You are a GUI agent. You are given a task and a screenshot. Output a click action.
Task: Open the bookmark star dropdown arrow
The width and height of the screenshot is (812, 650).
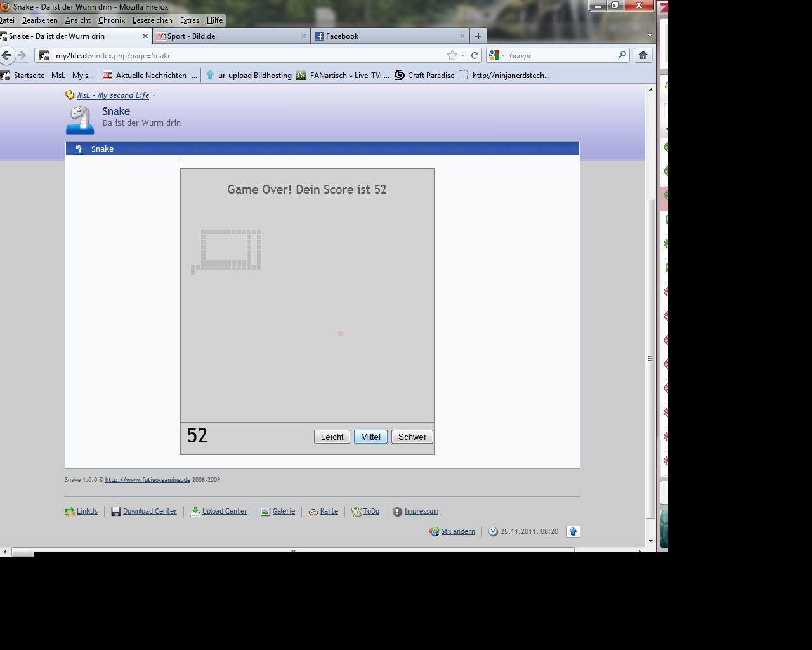463,55
